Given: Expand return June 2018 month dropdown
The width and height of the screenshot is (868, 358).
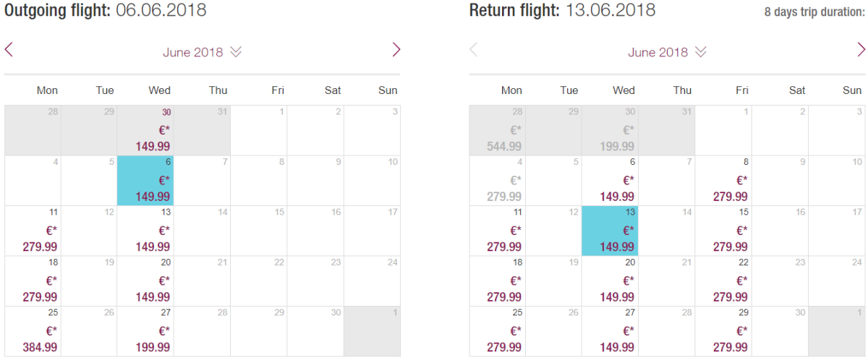Looking at the screenshot, I should 667,52.
